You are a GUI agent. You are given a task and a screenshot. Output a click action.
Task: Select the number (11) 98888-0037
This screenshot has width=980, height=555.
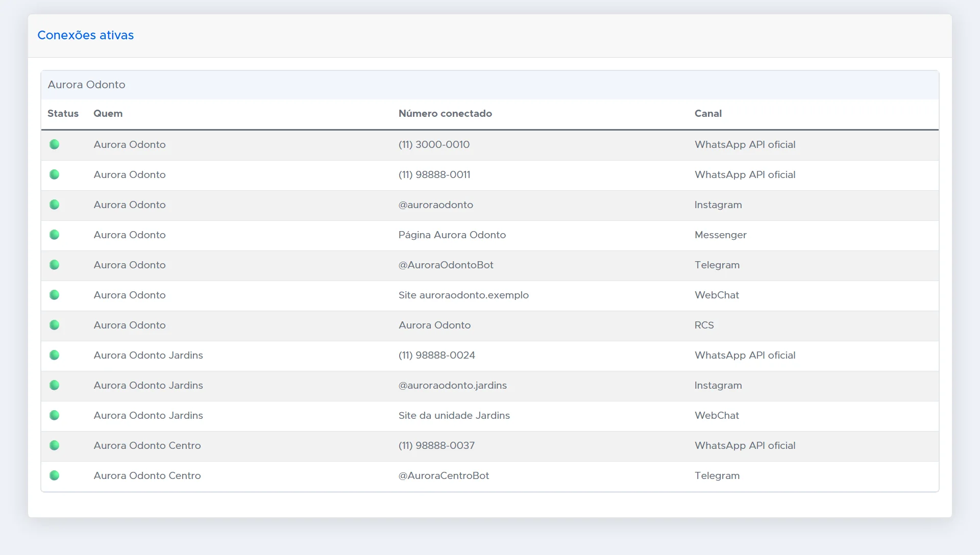click(x=436, y=445)
